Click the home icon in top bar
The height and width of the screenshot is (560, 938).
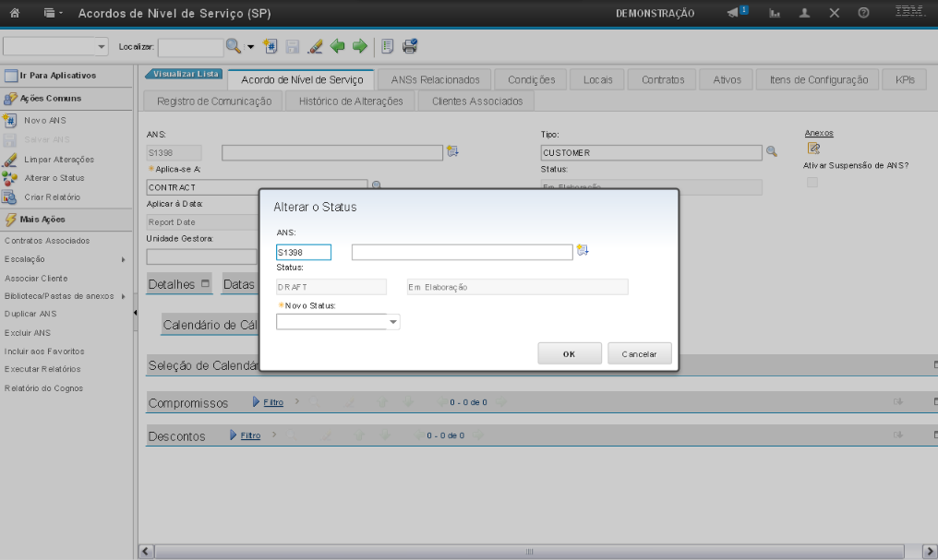click(15, 14)
